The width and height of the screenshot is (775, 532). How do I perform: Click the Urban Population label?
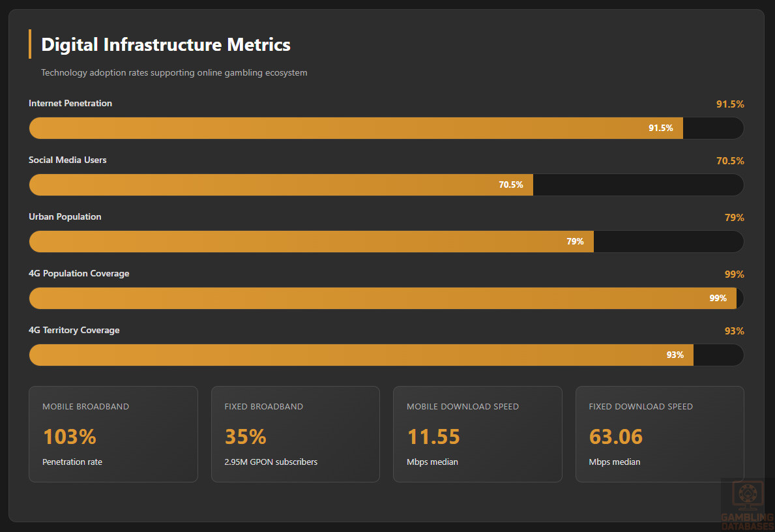(65, 217)
